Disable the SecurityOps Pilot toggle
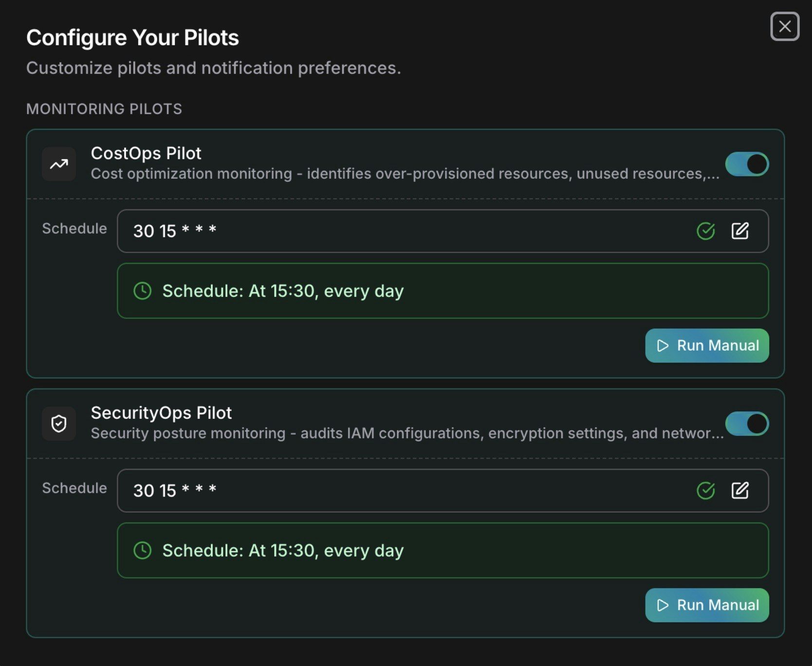812x666 pixels. 747,424
